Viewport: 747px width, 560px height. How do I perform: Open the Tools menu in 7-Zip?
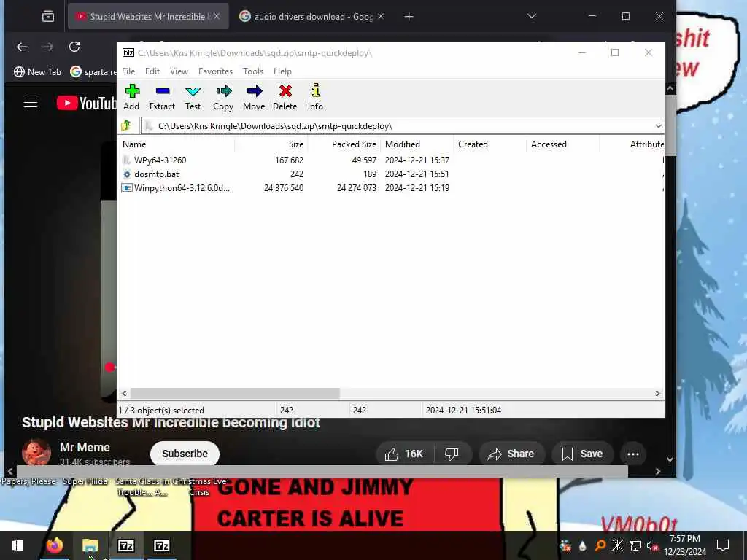coord(253,71)
